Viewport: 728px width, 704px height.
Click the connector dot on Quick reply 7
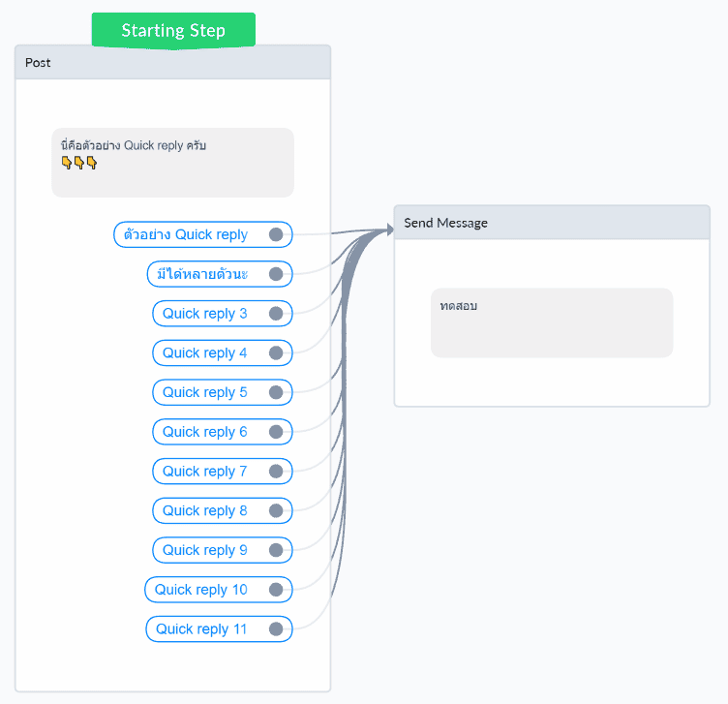pos(276,472)
